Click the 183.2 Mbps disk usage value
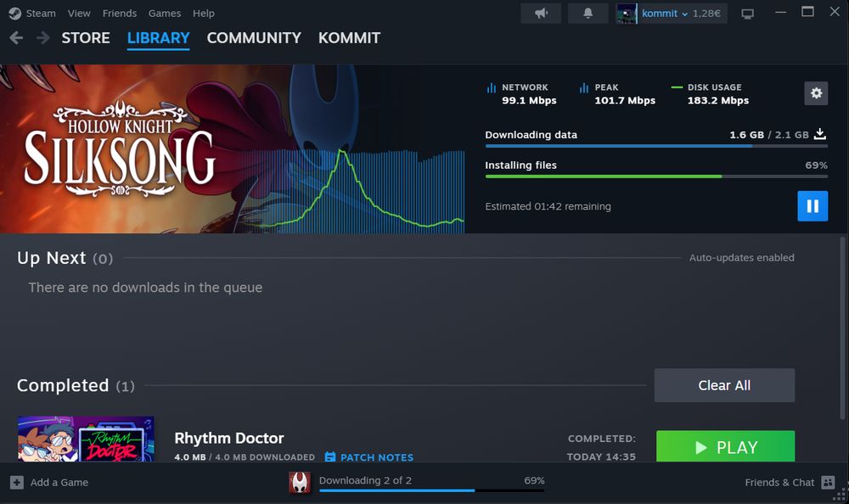 pos(718,100)
